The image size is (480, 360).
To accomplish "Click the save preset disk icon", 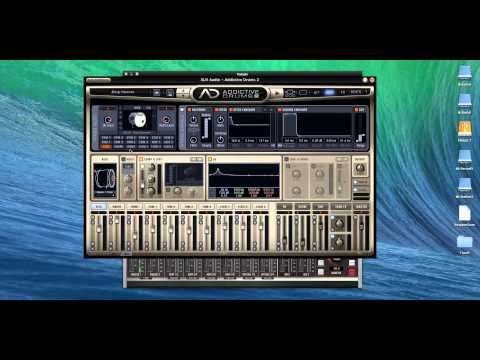I will pyautogui.click(x=170, y=93).
